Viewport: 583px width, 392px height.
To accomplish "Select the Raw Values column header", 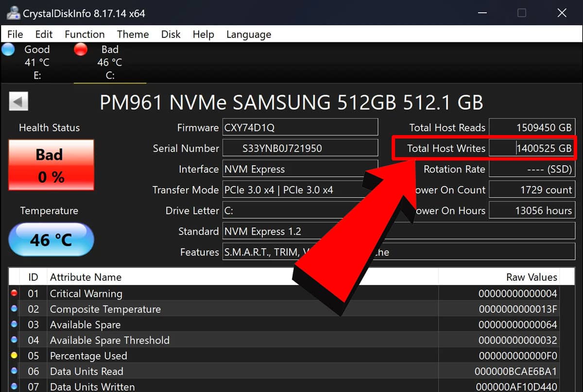I will pyautogui.click(x=533, y=277).
